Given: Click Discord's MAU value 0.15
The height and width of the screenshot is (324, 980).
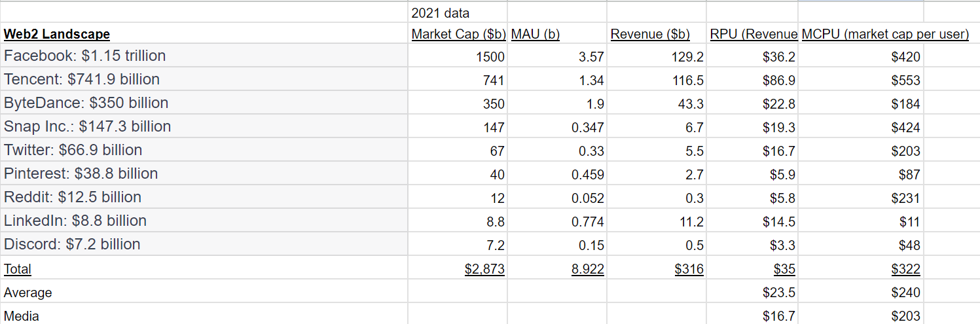Looking at the screenshot, I should click(592, 245).
